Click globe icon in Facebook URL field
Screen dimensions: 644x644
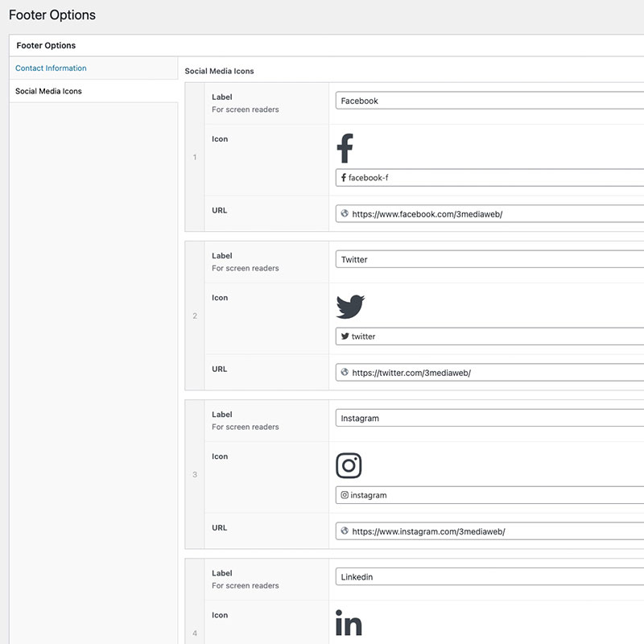[345, 214]
